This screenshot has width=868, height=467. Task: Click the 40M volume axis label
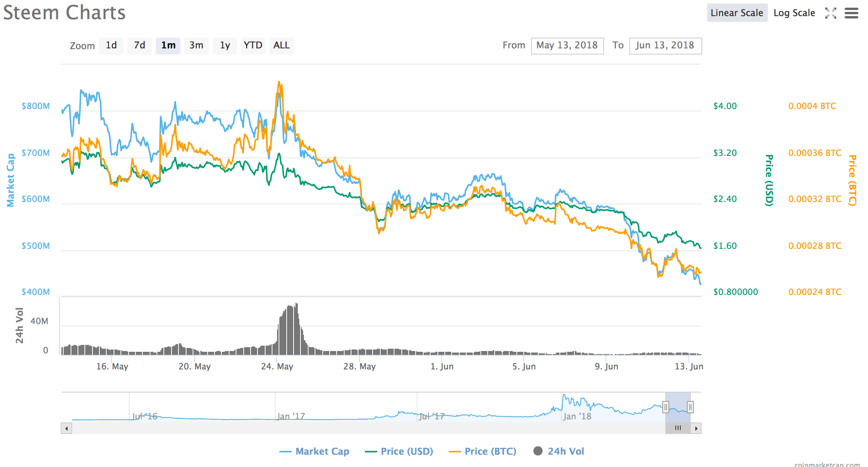click(x=40, y=321)
